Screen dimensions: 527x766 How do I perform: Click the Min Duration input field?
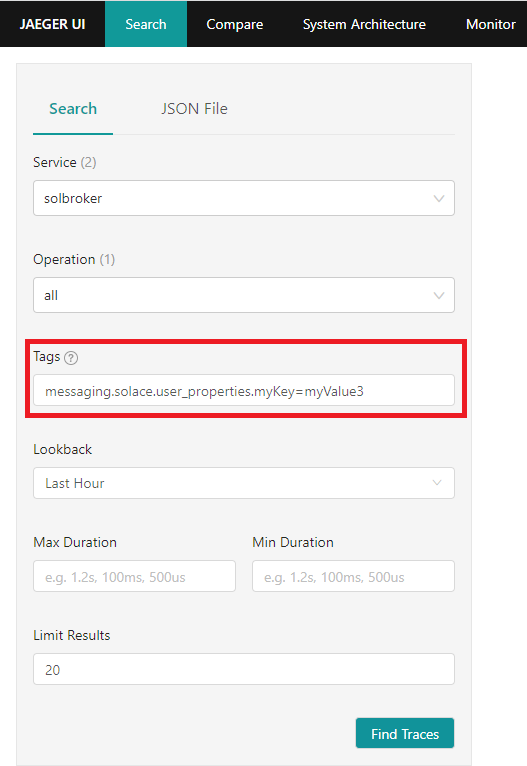[x=353, y=576]
